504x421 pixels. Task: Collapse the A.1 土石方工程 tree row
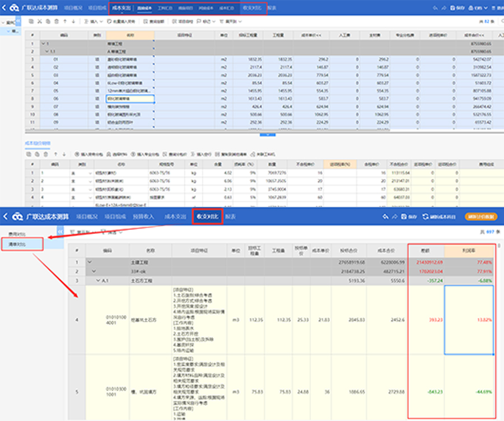tap(99, 280)
